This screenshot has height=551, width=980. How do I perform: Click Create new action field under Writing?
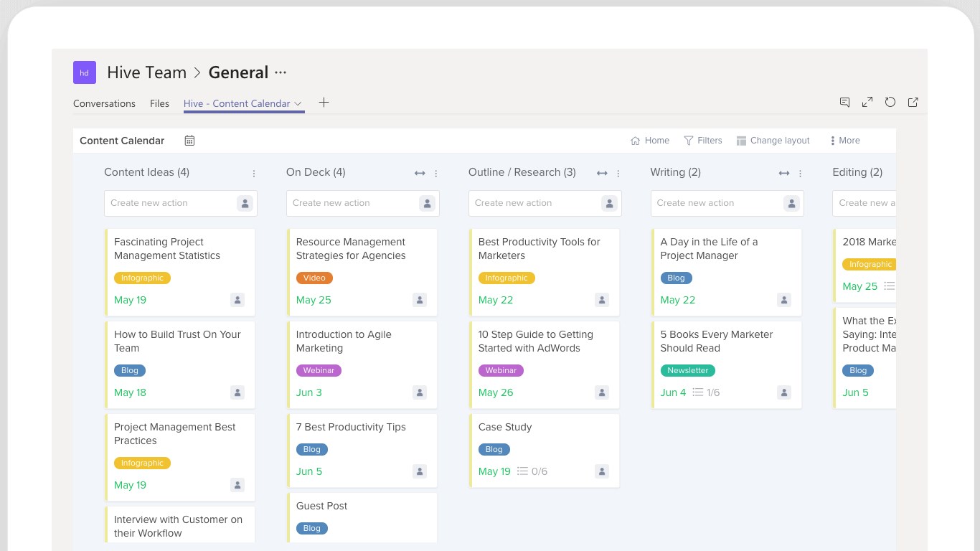click(717, 203)
